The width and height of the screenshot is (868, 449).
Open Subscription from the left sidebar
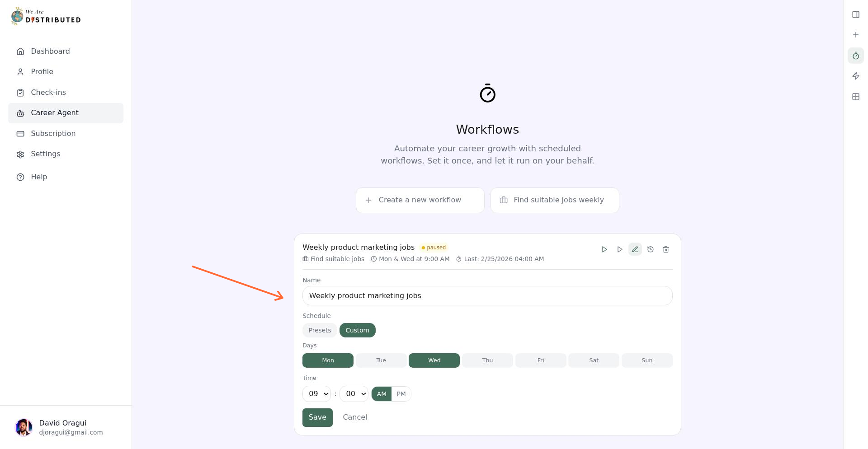point(53,133)
